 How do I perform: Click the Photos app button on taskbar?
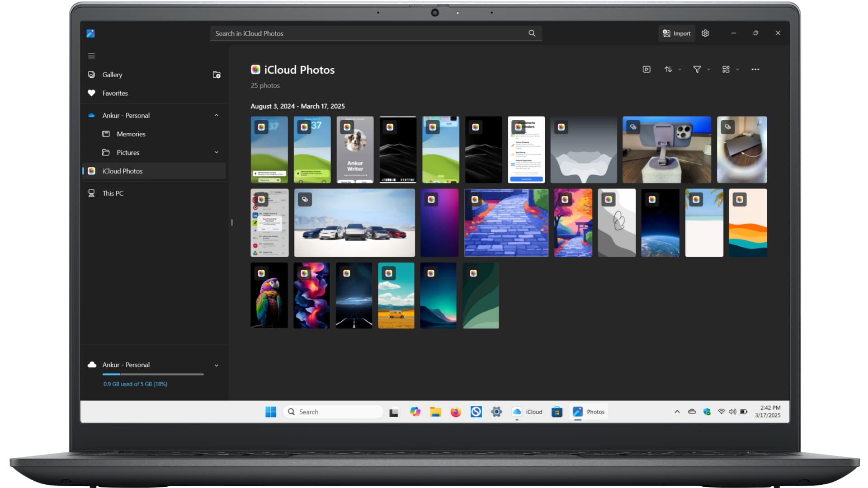coord(588,412)
